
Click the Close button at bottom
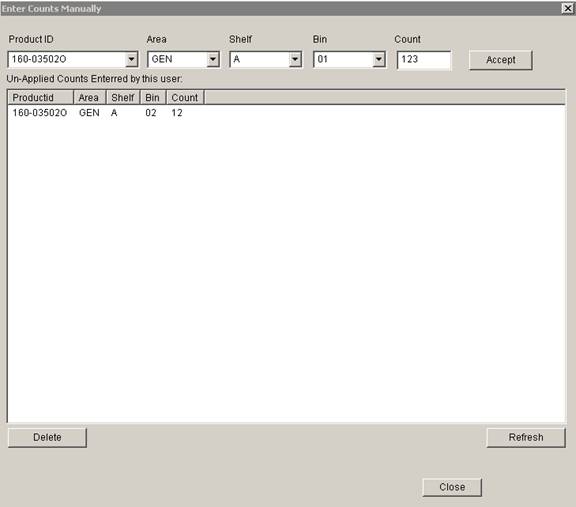(452, 487)
